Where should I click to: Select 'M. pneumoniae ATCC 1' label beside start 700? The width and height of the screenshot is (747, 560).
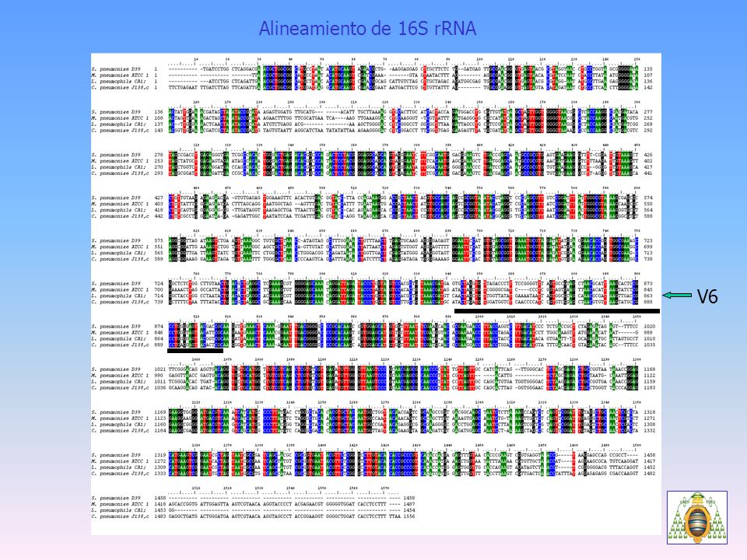[x=120, y=289]
